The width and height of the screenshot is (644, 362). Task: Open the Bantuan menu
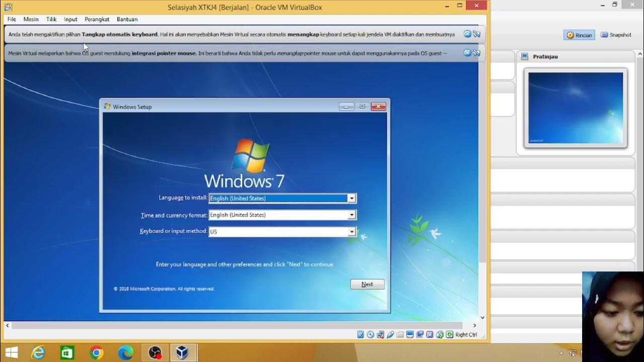click(127, 19)
